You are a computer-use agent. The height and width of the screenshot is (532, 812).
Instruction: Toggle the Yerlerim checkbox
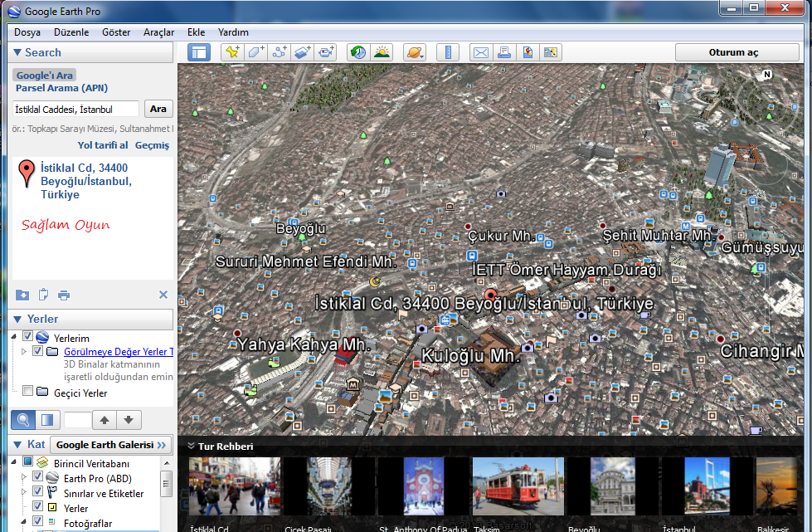coord(28,336)
